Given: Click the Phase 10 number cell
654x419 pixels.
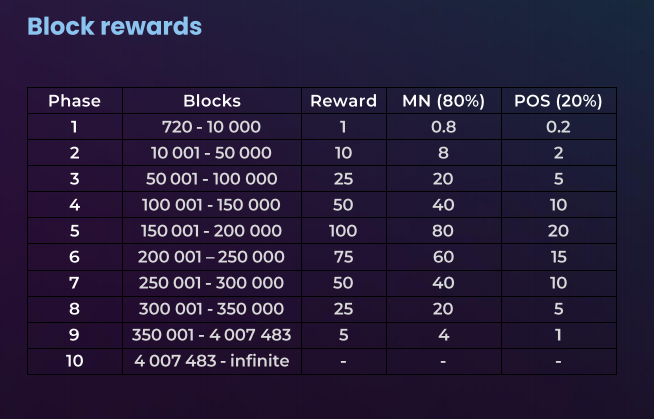Looking at the screenshot, I should click(75, 361).
